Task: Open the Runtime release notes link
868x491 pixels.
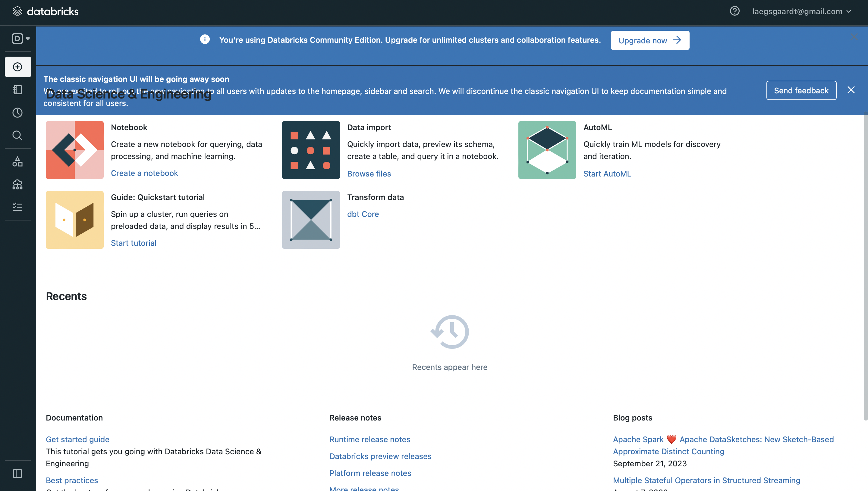Action: (x=370, y=439)
